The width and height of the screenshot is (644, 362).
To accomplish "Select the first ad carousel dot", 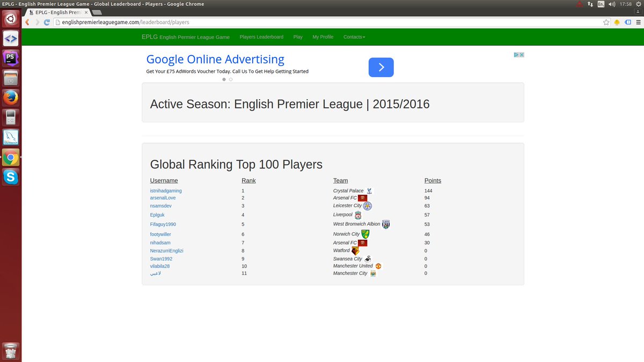I will (x=224, y=79).
